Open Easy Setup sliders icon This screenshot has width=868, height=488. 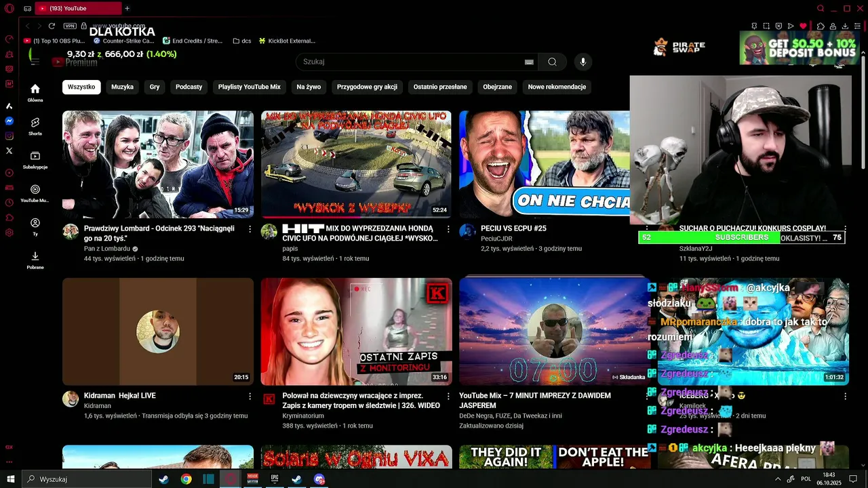point(857,26)
